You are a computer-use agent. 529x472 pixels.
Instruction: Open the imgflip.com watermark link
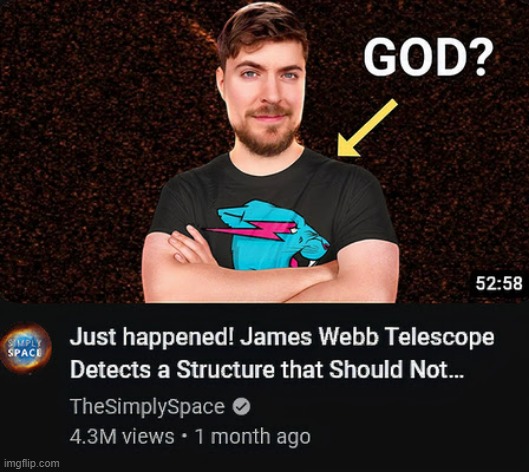coord(32,463)
